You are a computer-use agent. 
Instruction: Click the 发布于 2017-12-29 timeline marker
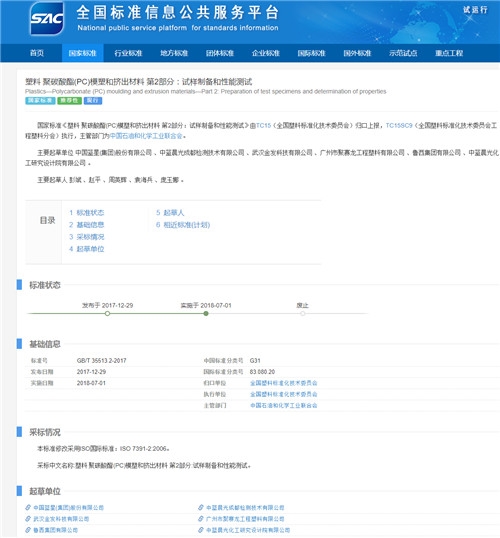tap(107, 313)
